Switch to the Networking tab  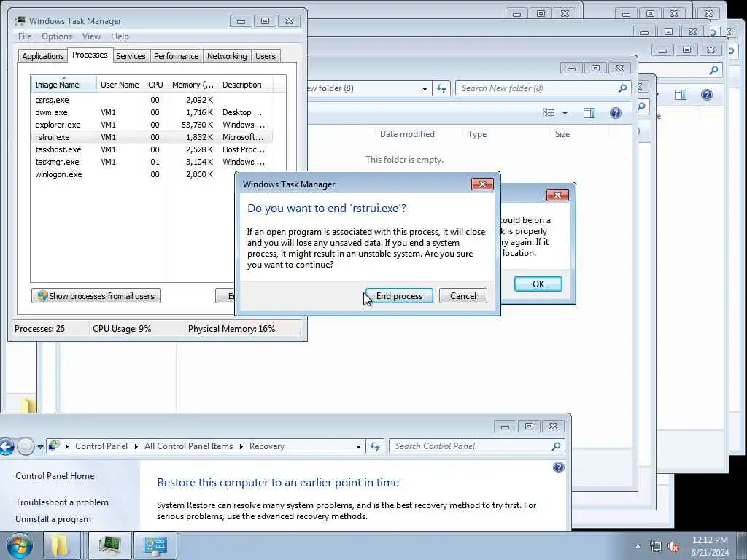pos(227,56)
